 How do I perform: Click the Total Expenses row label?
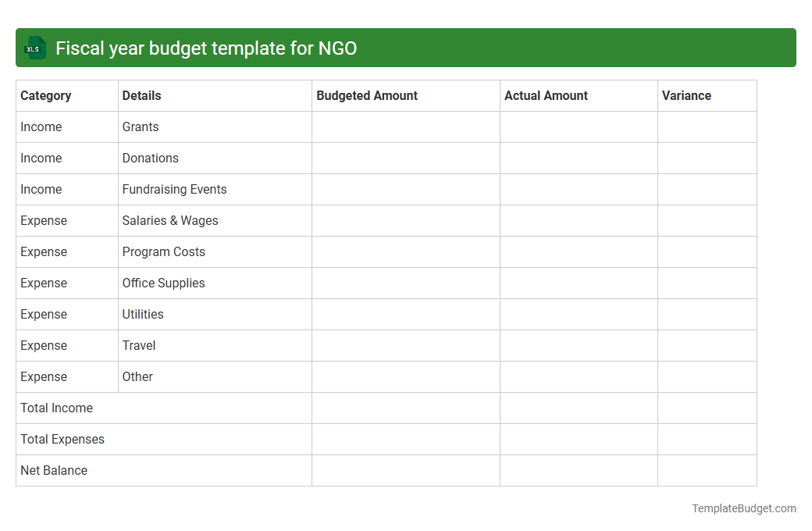[62, 439]
